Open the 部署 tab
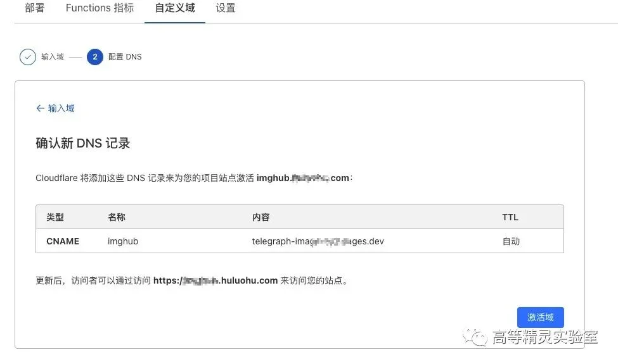Viewport: 618px width, 364px height. [x=35, y=8]
